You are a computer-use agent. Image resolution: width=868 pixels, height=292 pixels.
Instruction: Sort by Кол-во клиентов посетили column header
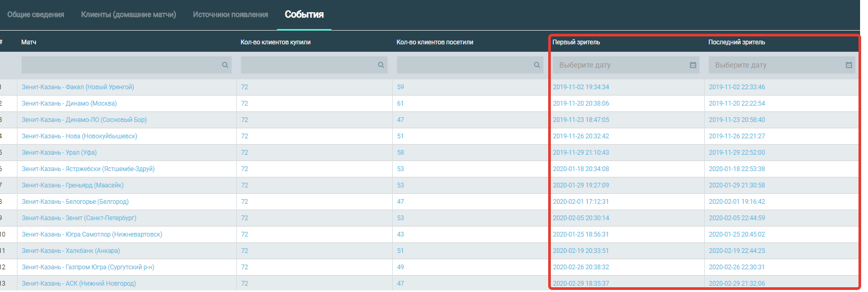(x=435, y=42)
